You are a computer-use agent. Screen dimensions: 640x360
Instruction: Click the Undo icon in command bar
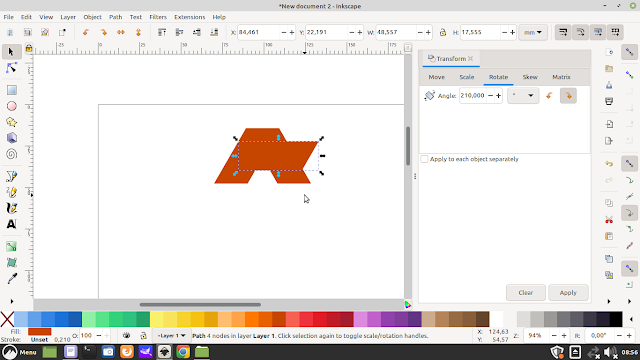coord(609,164)
